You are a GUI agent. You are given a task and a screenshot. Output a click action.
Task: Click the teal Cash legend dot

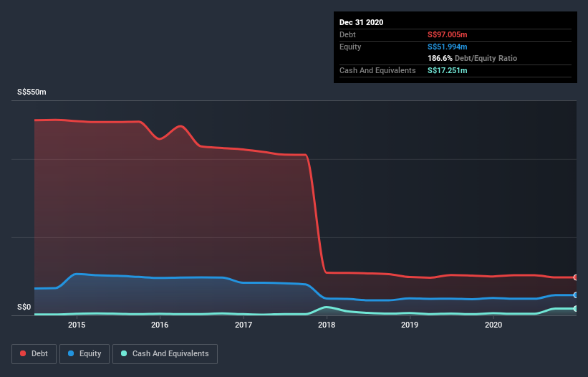point(124,353)
